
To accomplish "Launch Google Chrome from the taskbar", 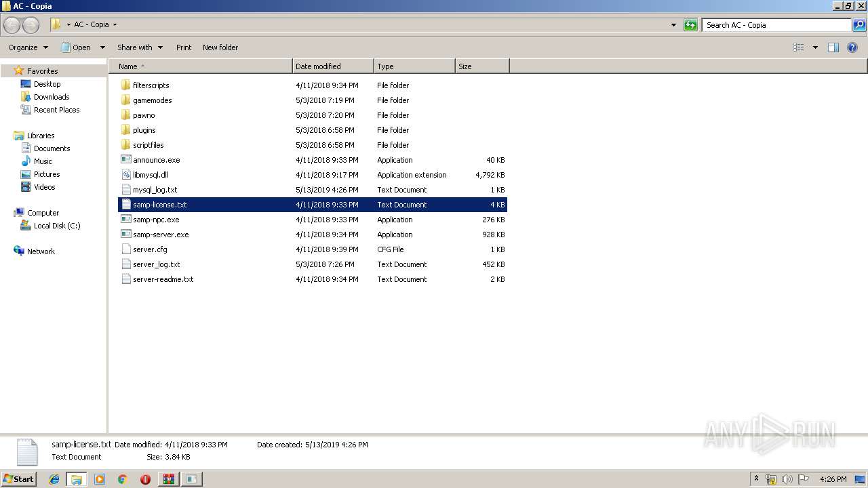I will coord(122,479).
